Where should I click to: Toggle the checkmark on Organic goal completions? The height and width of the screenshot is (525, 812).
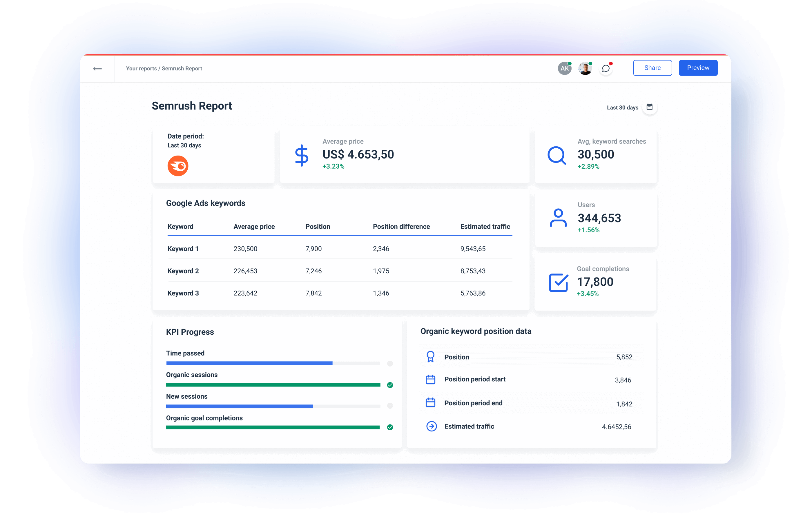click(x=390, y=426)
